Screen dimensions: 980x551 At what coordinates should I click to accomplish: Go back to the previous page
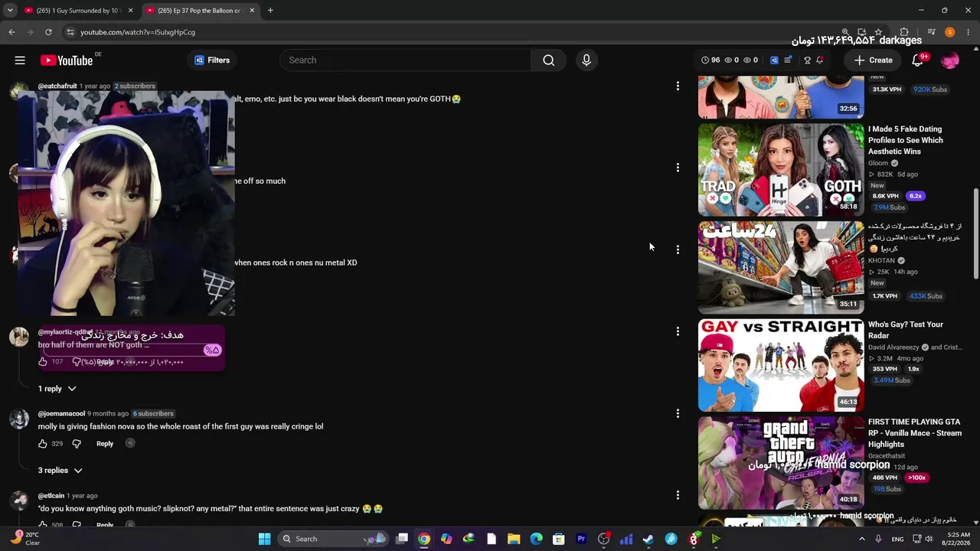(x=11, y=32)
